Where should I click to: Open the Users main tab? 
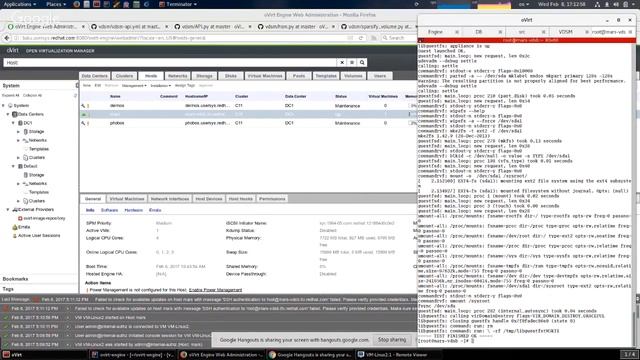[380, 76]
